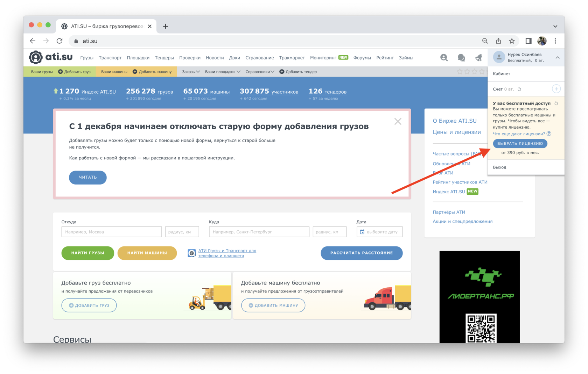Close the ATI.SU browser tab
This screenshot has width=588, height=374.
point(150,26)
